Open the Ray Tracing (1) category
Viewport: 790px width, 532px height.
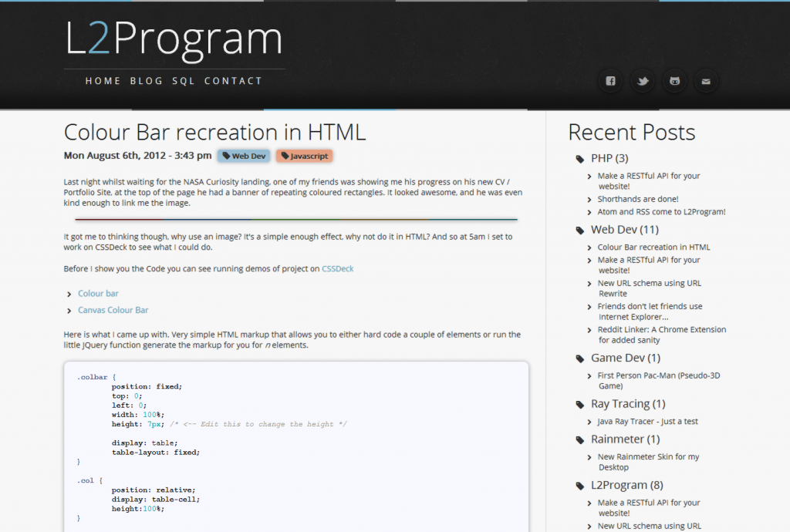click(628, 404)
